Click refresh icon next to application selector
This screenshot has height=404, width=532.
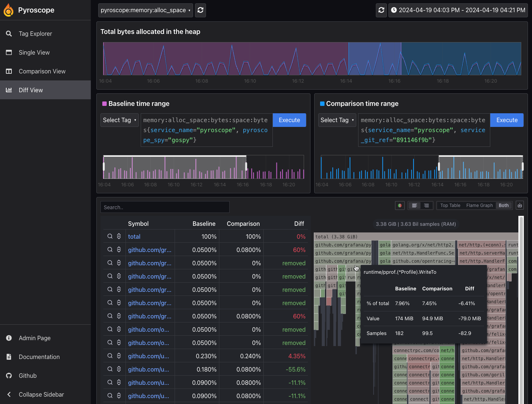tap(200, 10)
